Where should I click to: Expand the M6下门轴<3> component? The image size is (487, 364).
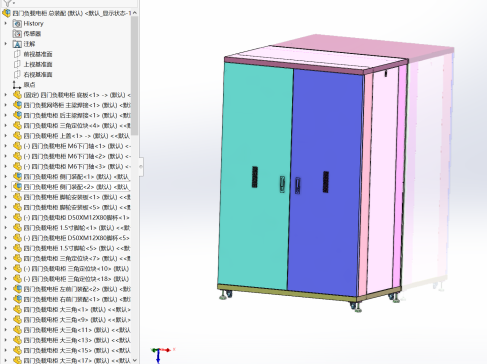[x=5, y=166]
